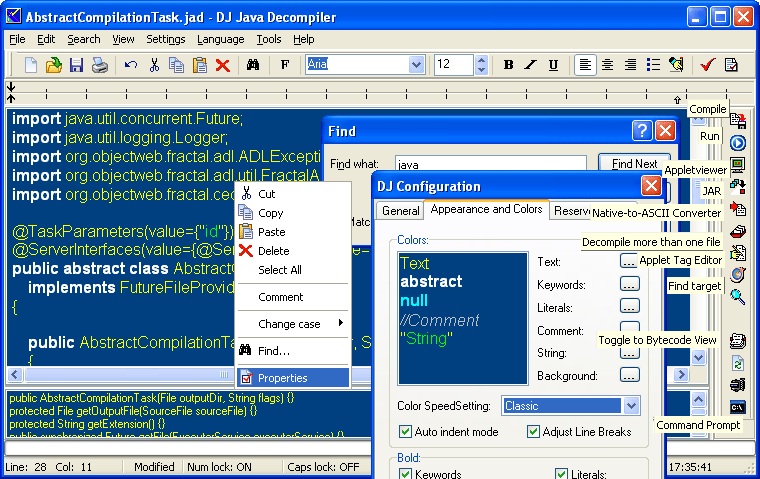This screenshot has height=479, width=760.
Task: Click the Find target bullseye icon
Action: (738, 274)
